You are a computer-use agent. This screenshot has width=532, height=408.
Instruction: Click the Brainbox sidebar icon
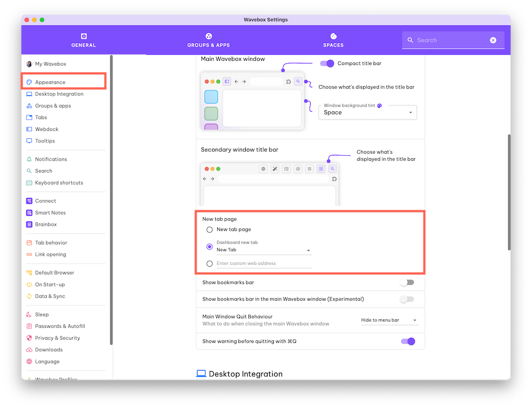[x=29, y=225]
